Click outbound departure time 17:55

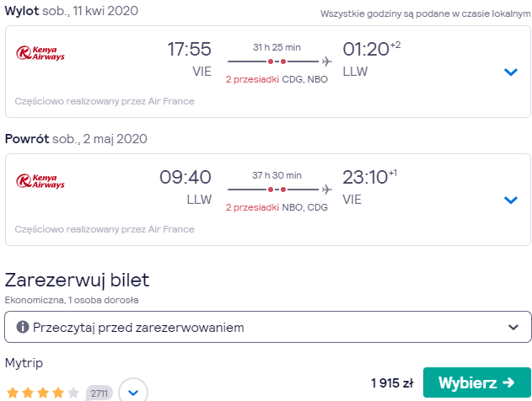click(190, 49)
